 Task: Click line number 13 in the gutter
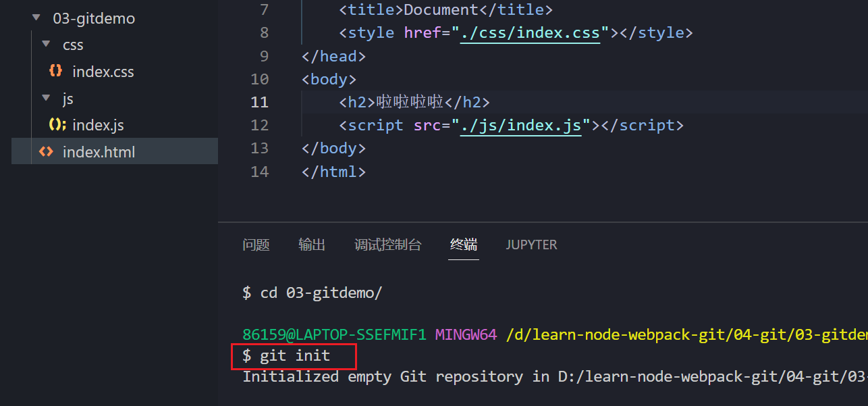259,148
